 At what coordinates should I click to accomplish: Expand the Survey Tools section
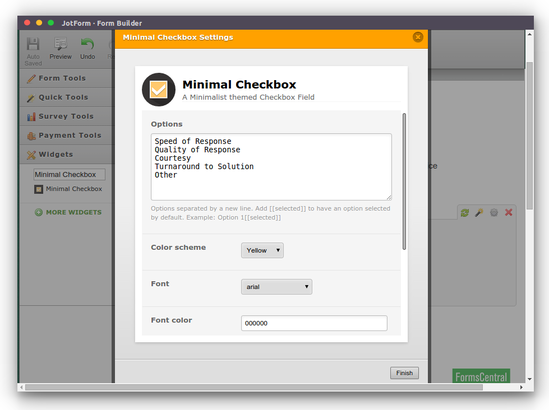point(67,116)
